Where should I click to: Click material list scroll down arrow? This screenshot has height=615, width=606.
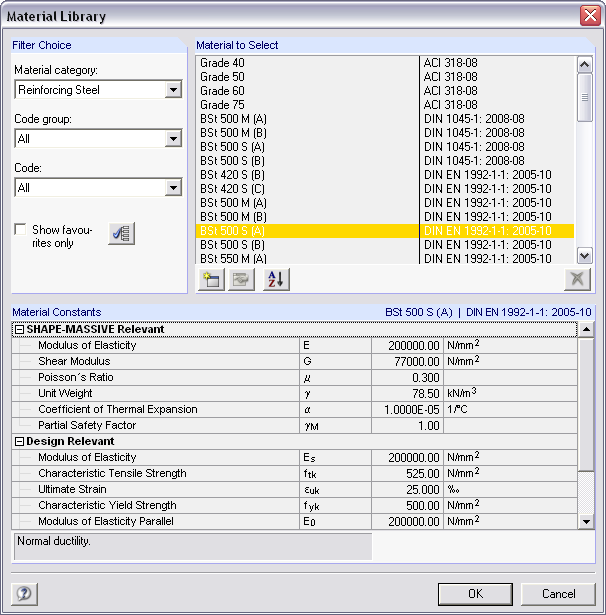pos(584,256)
